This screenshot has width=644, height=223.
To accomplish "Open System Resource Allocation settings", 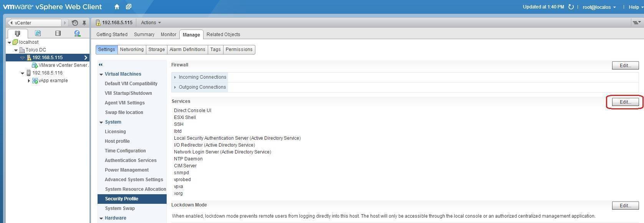I will (x=136, y=189).
